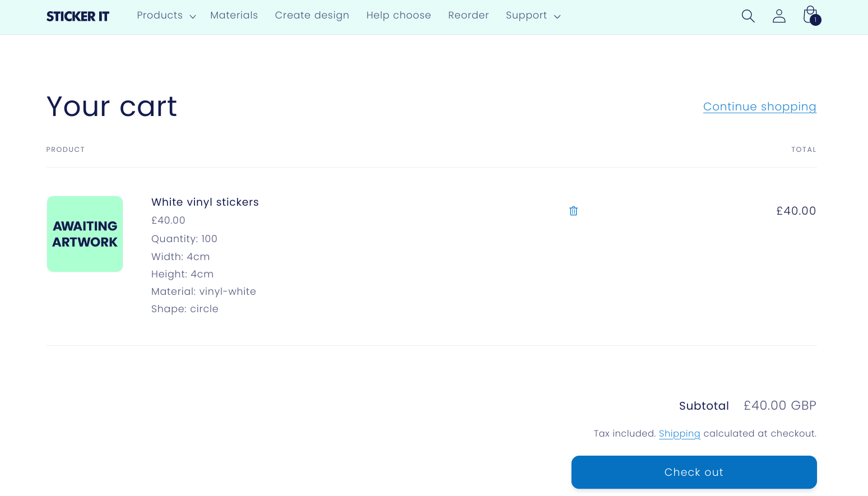Screen dimensions: 868x496
Task: Open the search icon
Action: (x=748, y=16)
